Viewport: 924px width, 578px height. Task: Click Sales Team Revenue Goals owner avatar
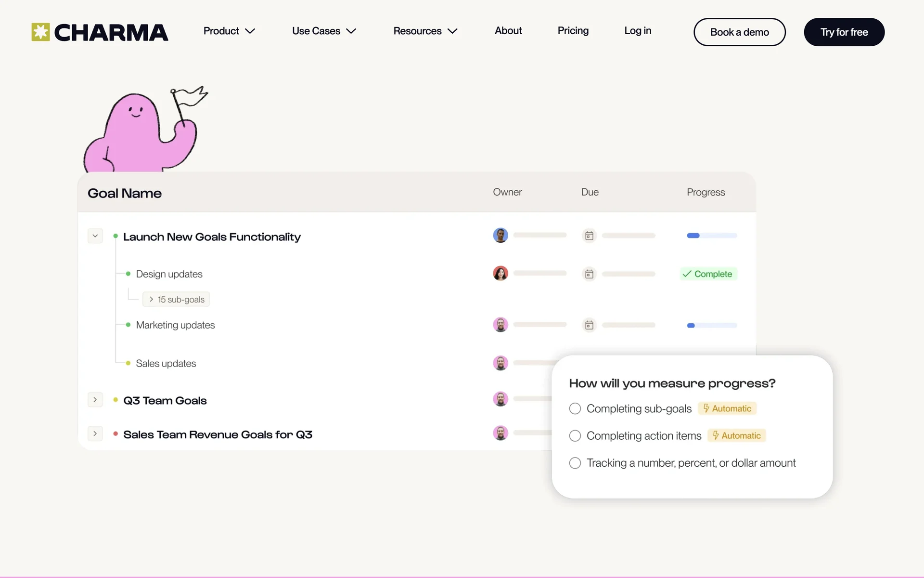pyautogui.click(x=500, y=433)
